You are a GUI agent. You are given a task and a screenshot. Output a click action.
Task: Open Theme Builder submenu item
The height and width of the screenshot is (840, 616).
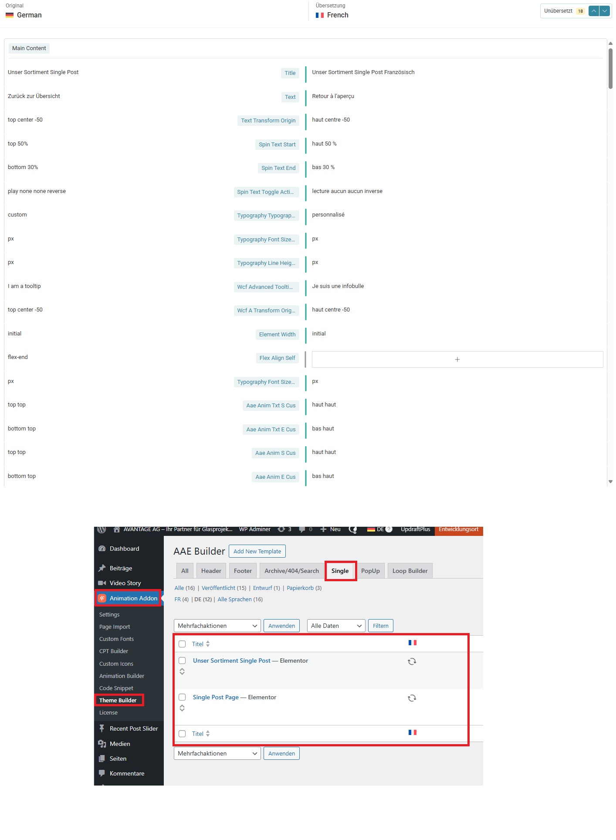(x=118, y=700)
